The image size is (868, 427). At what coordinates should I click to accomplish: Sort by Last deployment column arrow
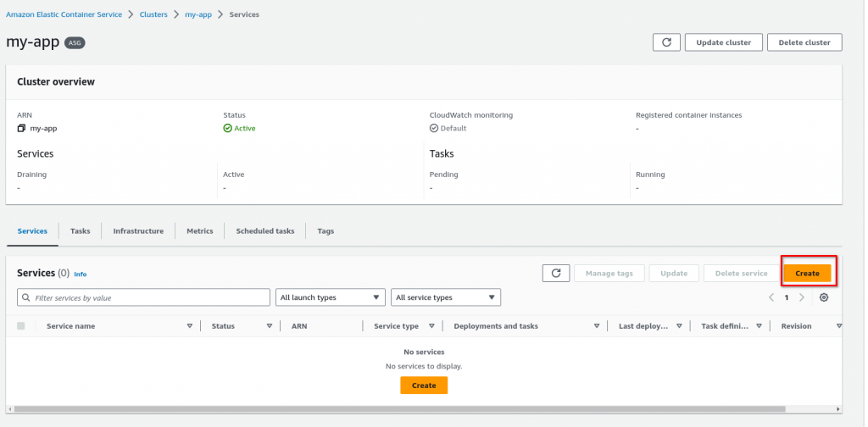(x=679, y=326)
